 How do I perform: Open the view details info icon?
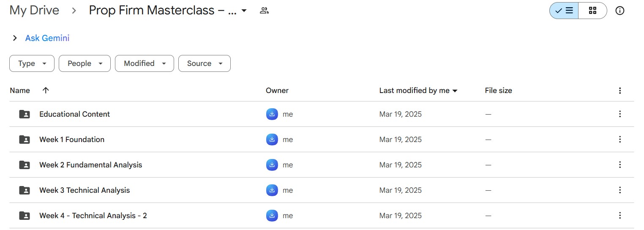619,11
